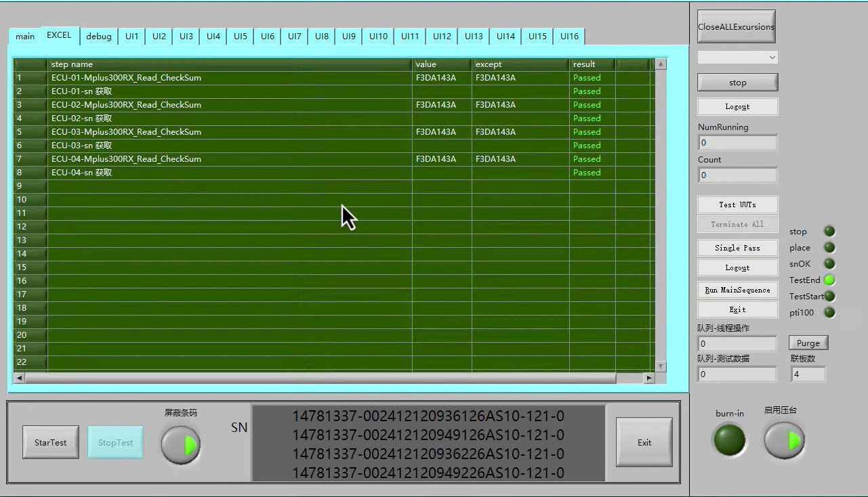Switch to the debug tab
This screenshot has width=868, height=497.
(x=99, y=37)
